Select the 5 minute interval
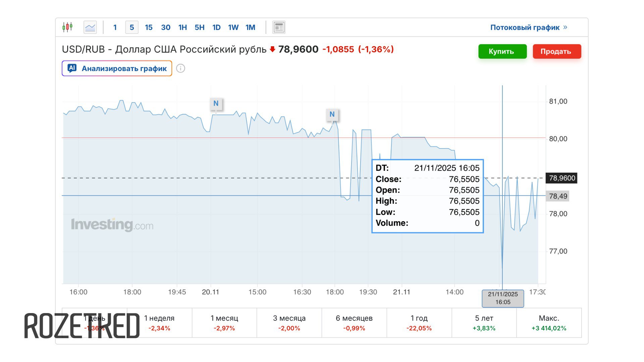This screenshot has width=644, height=362. click(x=132, y=27)
